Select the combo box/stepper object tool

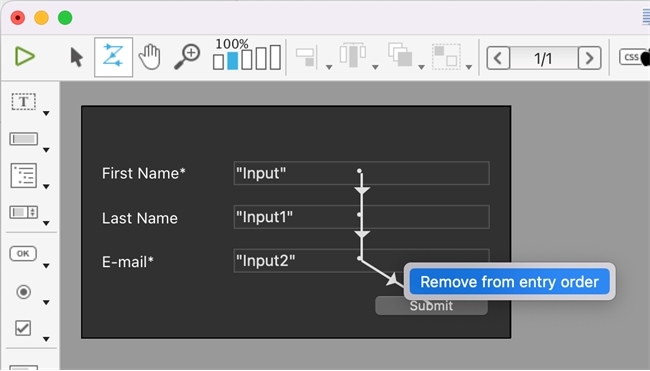click(x=24, y=212)
